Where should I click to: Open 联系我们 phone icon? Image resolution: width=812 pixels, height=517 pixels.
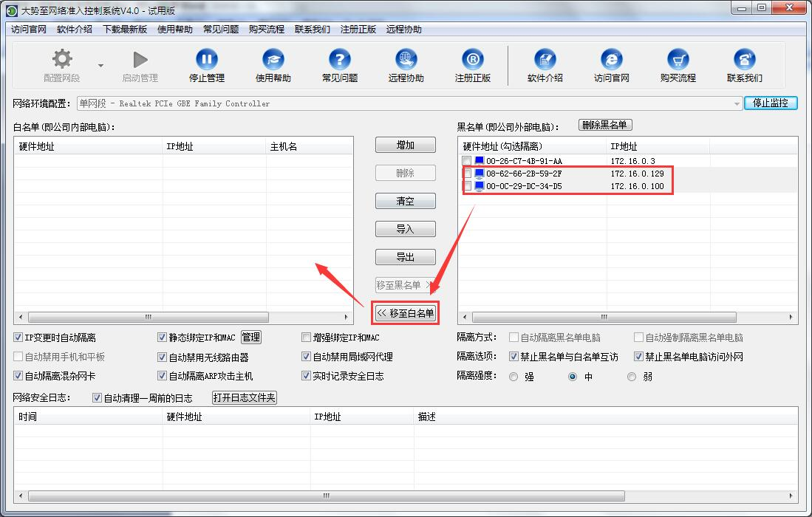pyautogui.click(x=744, y=60)
